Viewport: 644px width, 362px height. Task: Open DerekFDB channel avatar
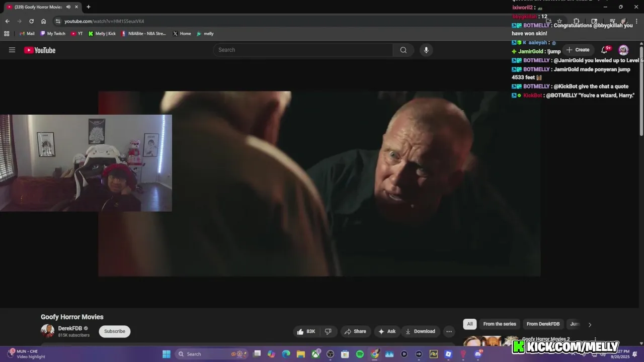[x=47, y=331]
